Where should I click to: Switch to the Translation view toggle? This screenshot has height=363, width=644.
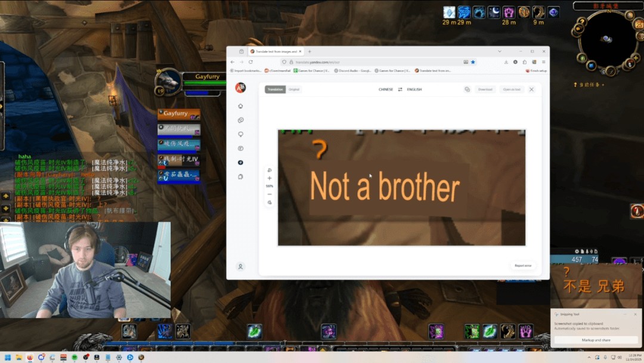(x=275, y=89)
